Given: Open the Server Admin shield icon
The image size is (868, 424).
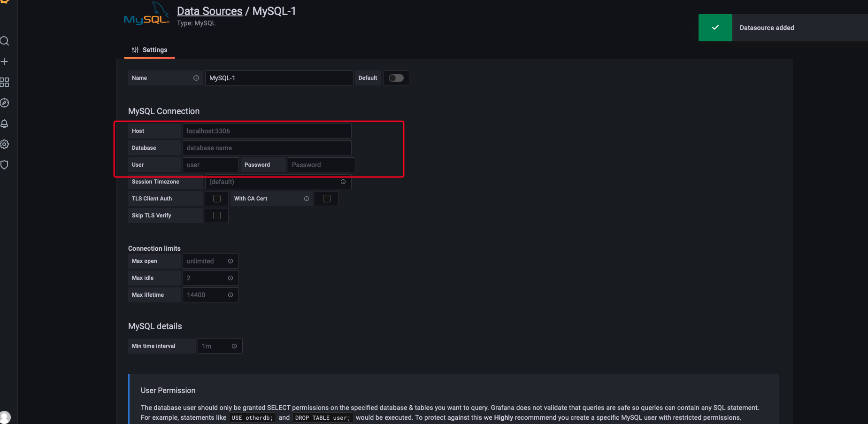Looking at the screenshot, I should click(x=5, y=165).
